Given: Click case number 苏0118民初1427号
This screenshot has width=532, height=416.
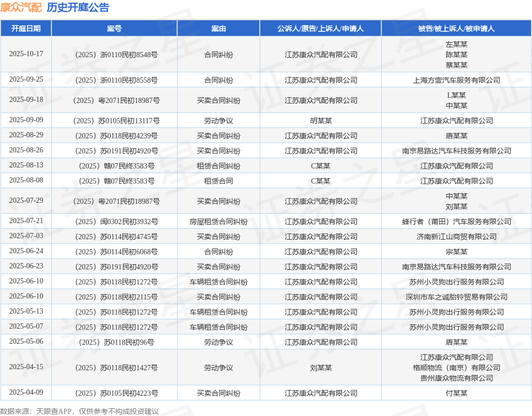Looking at the screenshot, I should point(116,368).
